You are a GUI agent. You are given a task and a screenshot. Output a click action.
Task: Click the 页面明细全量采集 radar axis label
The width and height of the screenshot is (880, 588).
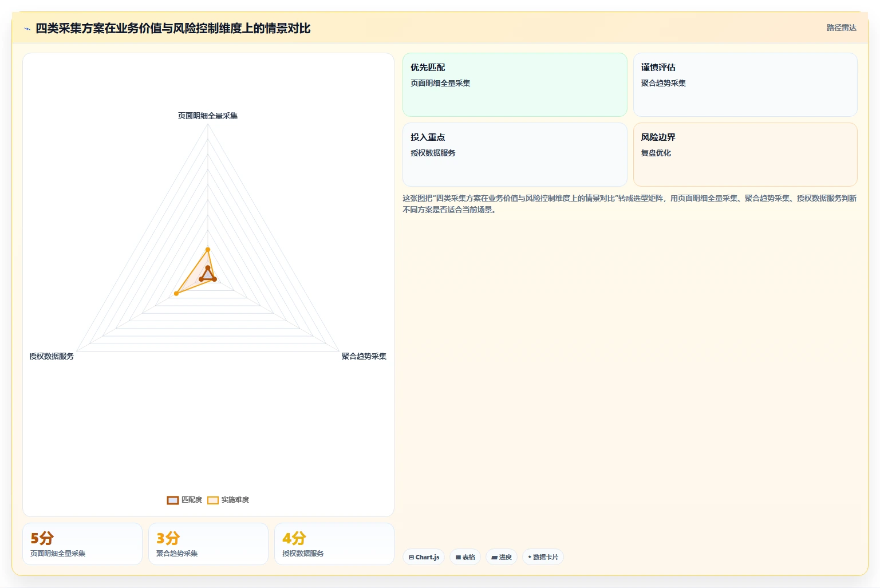(208, 116)
